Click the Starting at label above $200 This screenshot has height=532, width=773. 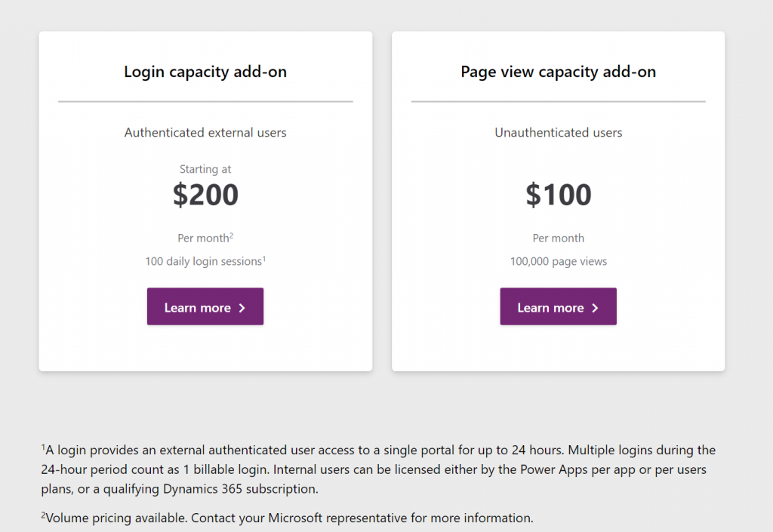coord(205,169)
